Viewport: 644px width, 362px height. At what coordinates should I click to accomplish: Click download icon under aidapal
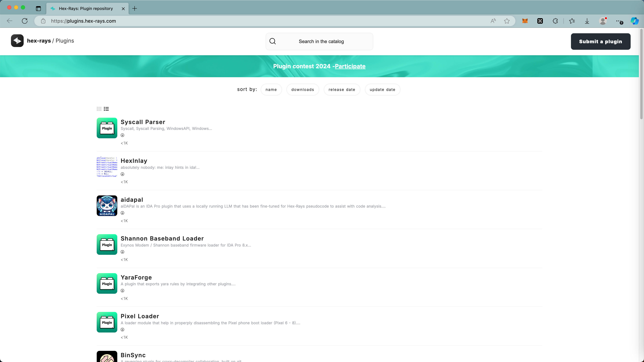pyautogui.click(x=122, y=213)
